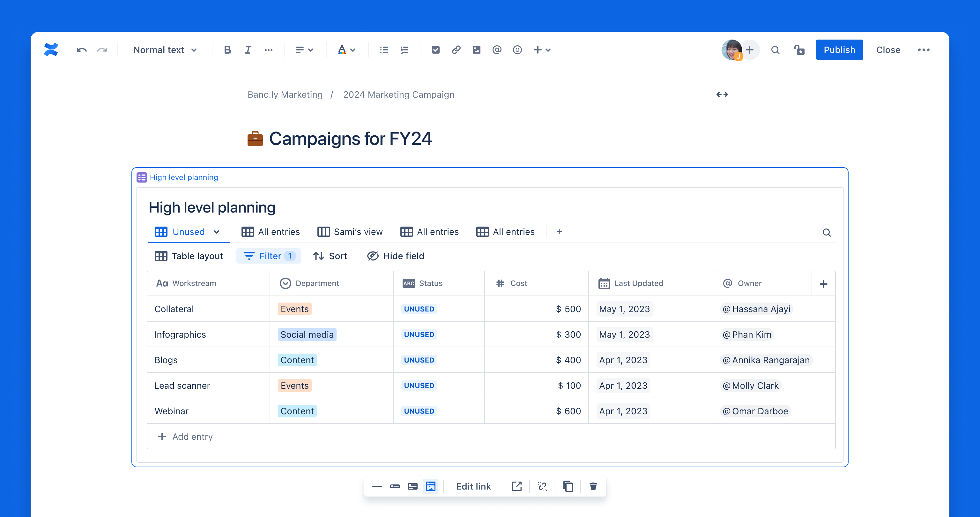Toggle bold formatting

227,49
